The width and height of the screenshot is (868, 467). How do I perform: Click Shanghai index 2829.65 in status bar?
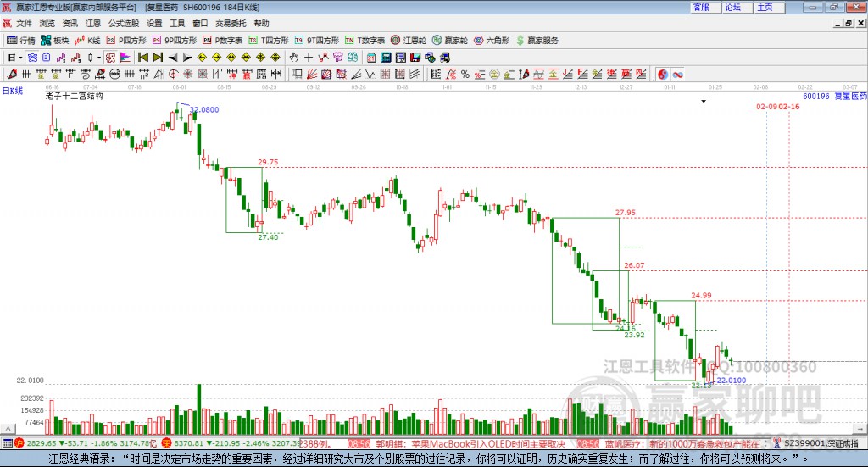(42, 444)
